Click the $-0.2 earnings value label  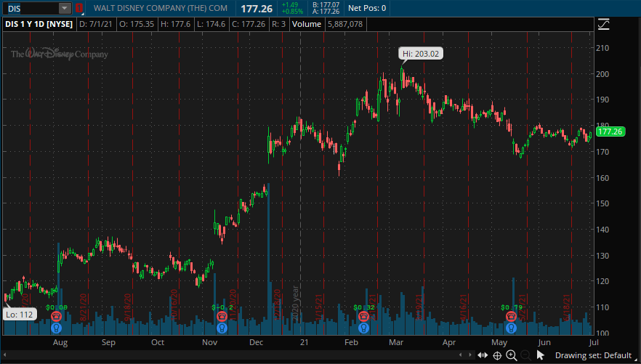click(x=222, y=307)
